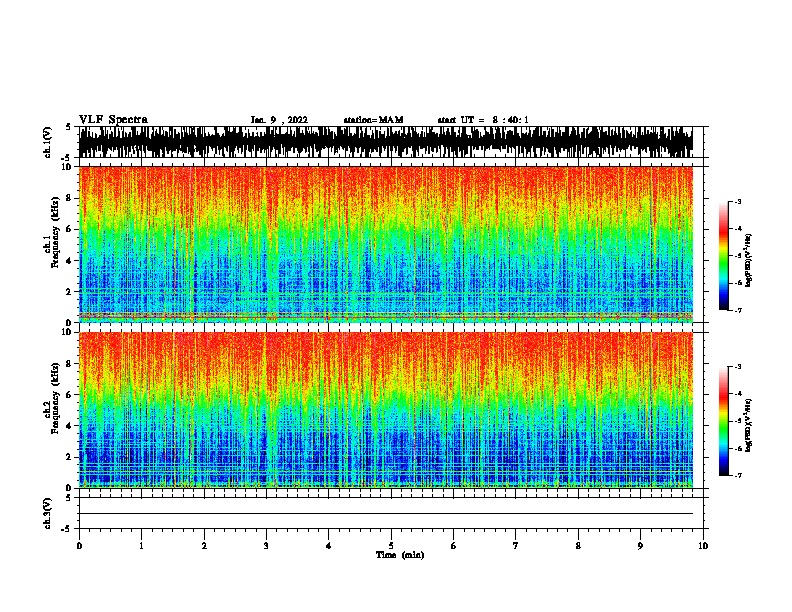The width and height of the screenshot is (792, 612).
Task: Select the ch.1 "Frequency (kHz)" axis label
Action: tap(55, 233)
